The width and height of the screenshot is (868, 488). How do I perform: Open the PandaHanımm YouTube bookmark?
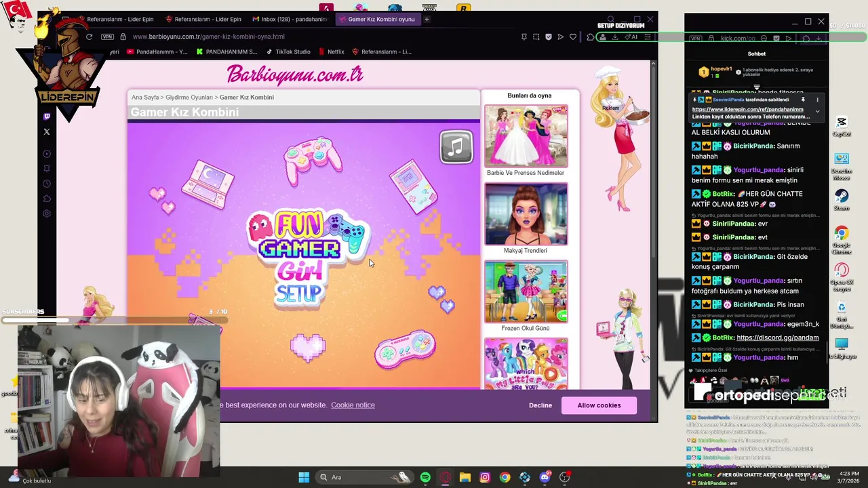(x=157, y=52)
